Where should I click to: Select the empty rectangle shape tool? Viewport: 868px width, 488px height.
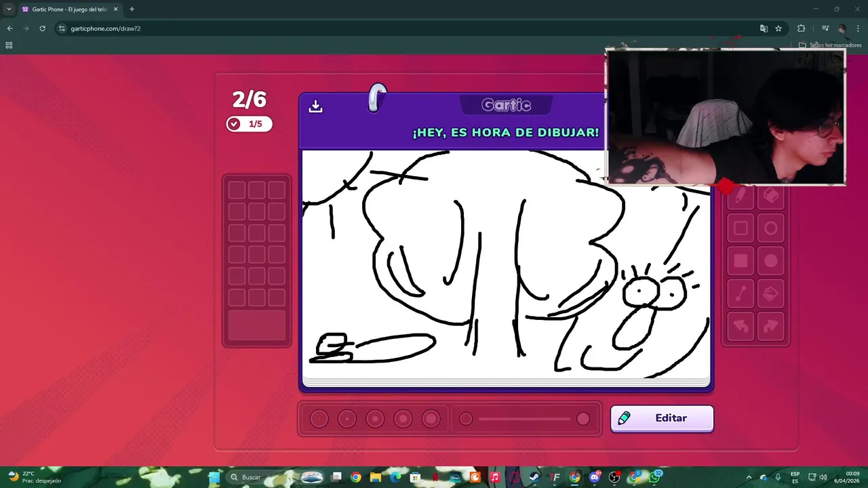[x=741, y=228]
